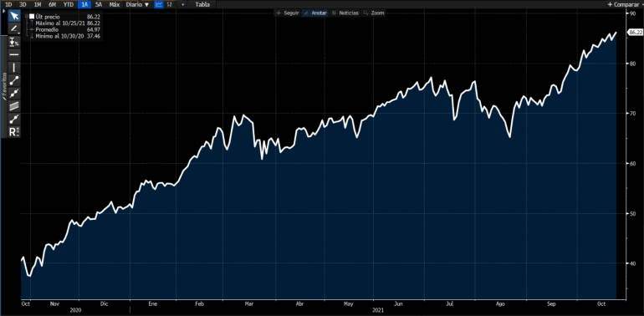644x316 pixels.
Task: Select the two-point trend line tool
Action: tap(14, 80)
